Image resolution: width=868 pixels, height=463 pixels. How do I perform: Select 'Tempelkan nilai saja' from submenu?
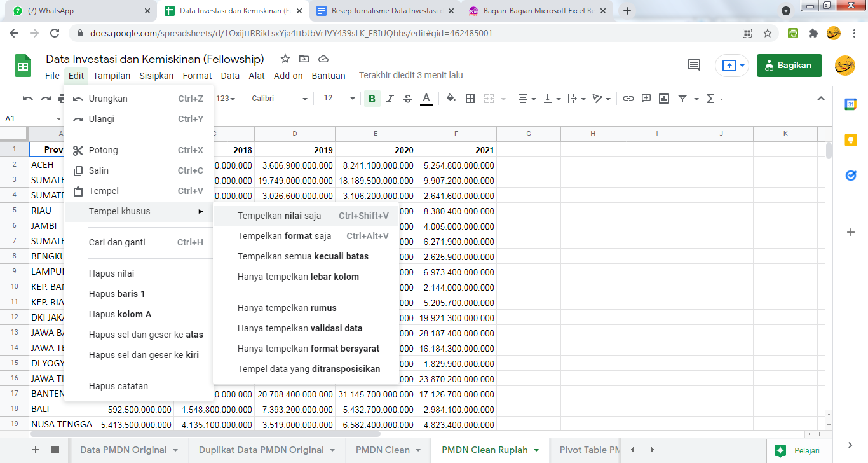[x=280, y=216]
